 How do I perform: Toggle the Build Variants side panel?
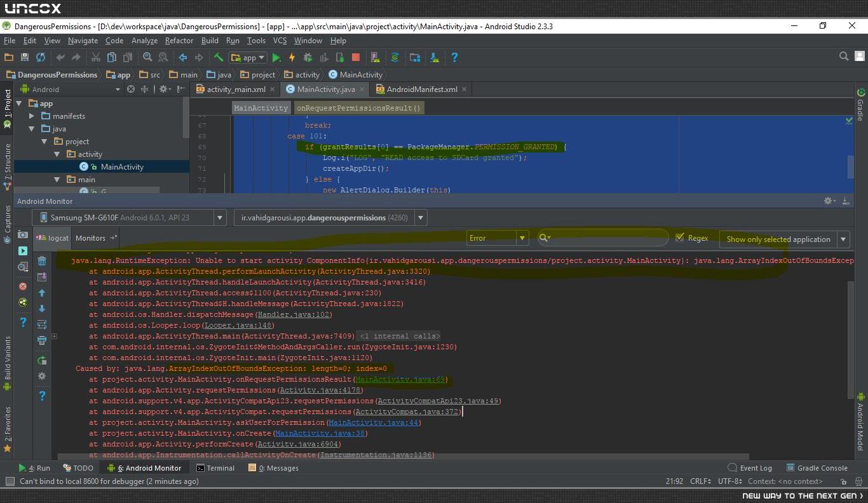pos(8,363)
